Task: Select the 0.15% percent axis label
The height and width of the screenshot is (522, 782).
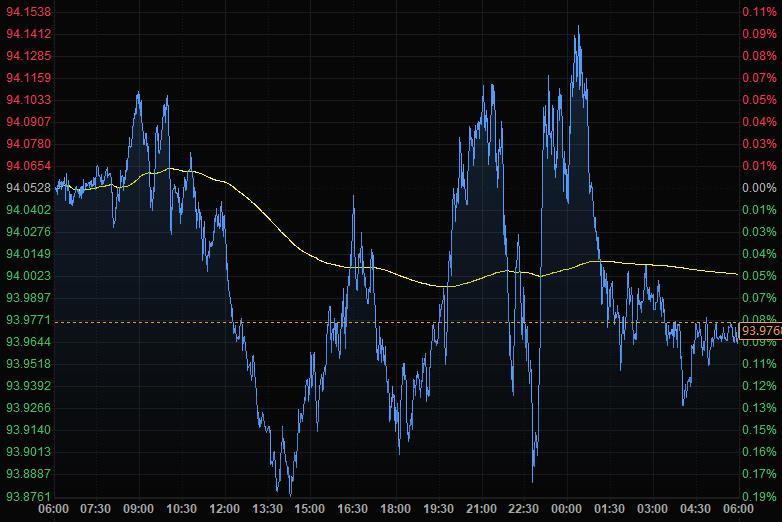Action: click(x=759, y=430)
